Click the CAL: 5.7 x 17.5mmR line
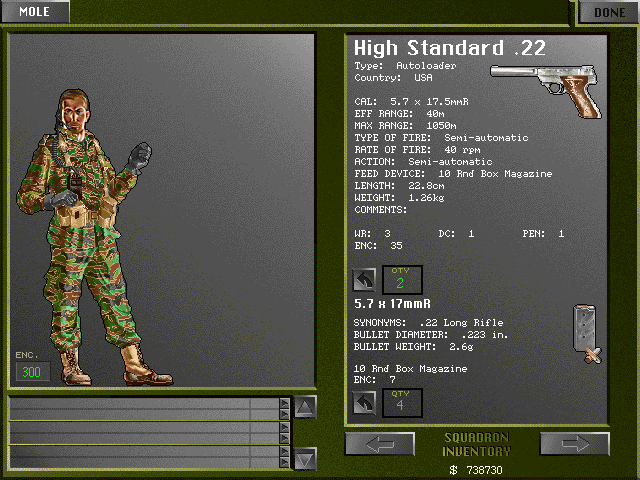Viewport: 640px width, 480px height. 411,102
